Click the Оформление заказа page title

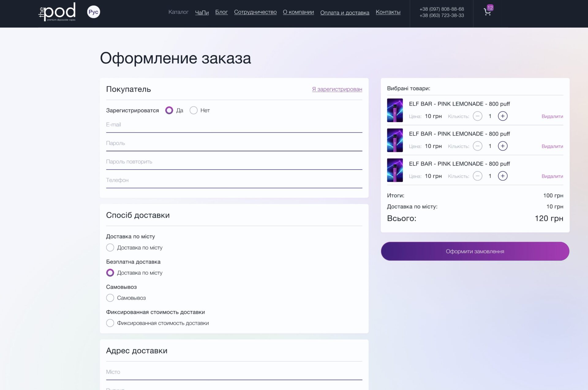pos(175,58)
